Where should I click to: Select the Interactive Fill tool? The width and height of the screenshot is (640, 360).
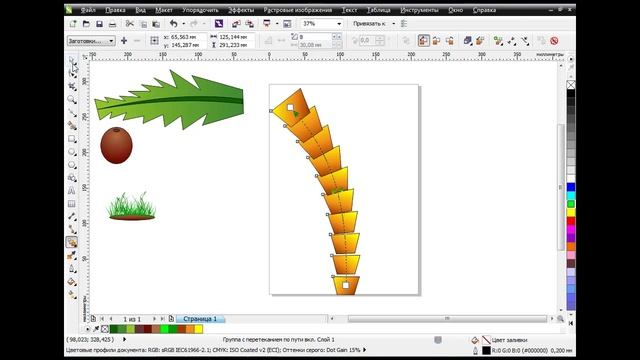(x=72, y=295)
